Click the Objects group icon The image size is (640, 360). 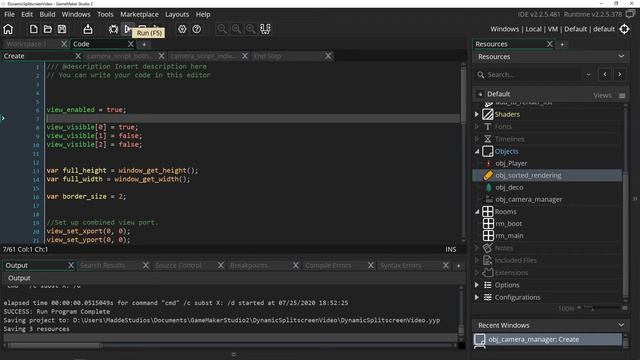(488, 151)
